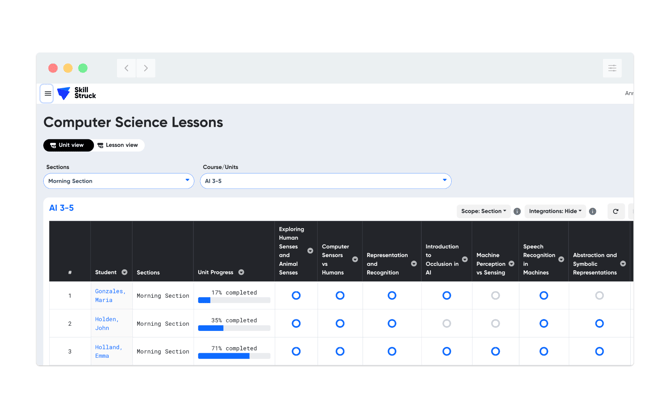Open student Gonzales, Maria link

pyautogui.click(x=110, y=295)
